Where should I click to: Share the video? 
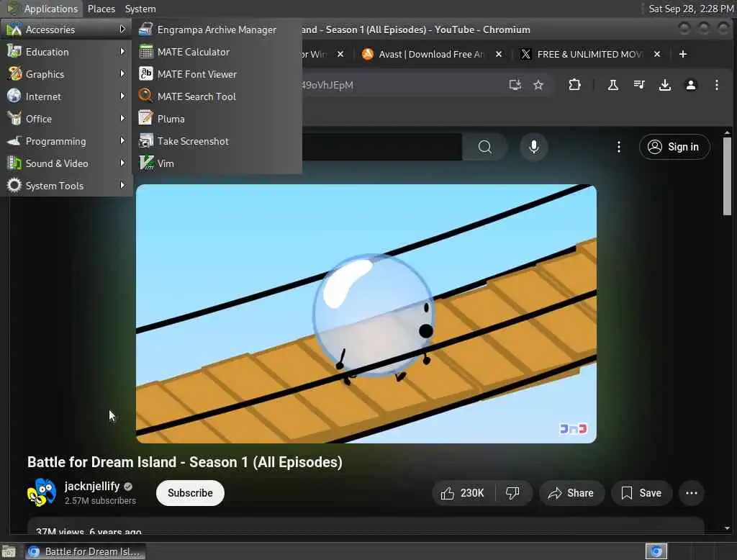571,493
